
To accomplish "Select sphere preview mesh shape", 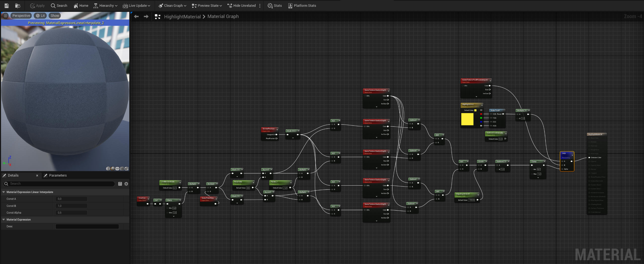I will 113,169.
